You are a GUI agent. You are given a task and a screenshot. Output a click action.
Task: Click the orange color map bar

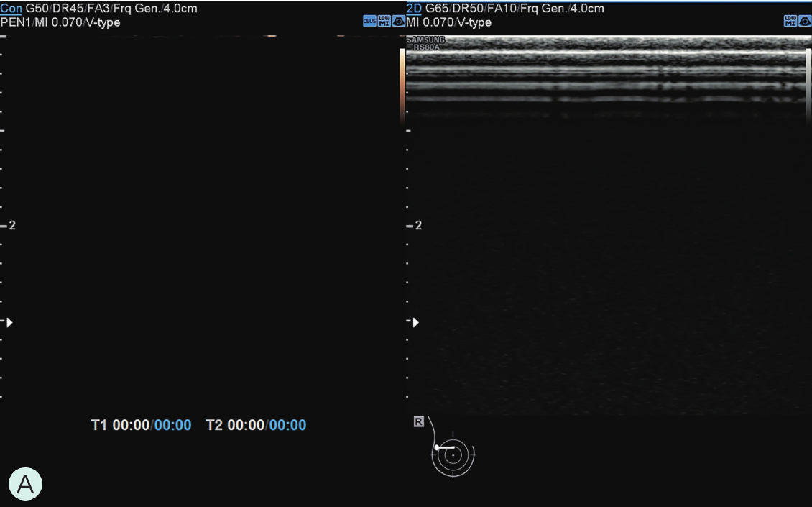pyautogui.click(x=402, y=79)
